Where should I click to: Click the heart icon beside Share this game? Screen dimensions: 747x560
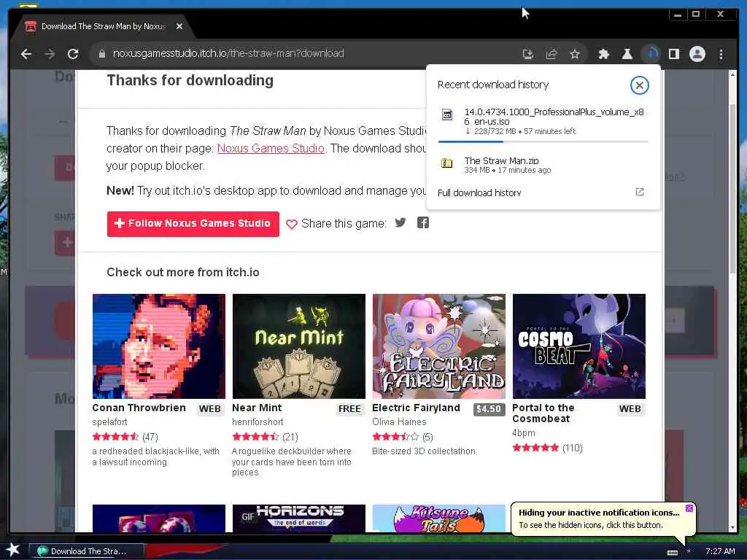point(292,224)
